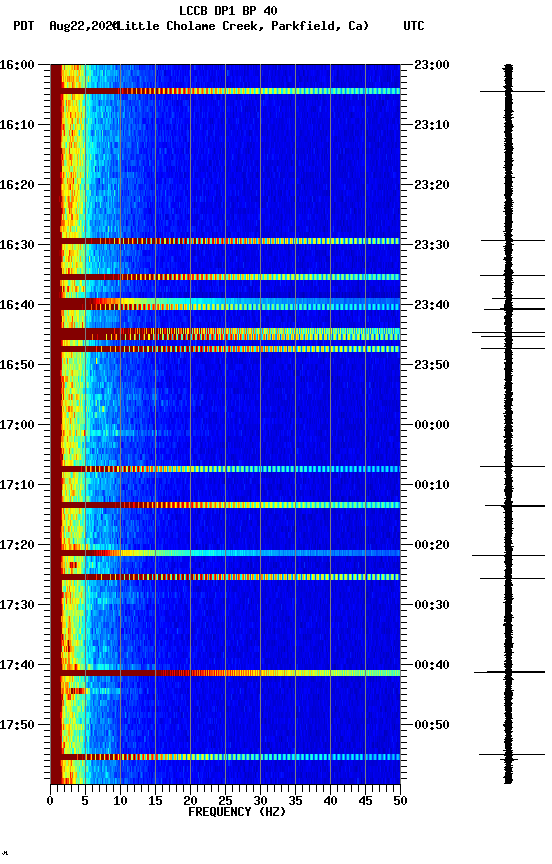Click the strong event band near 17:41
The image size is (552, 864).
click(x=225, y=673)
